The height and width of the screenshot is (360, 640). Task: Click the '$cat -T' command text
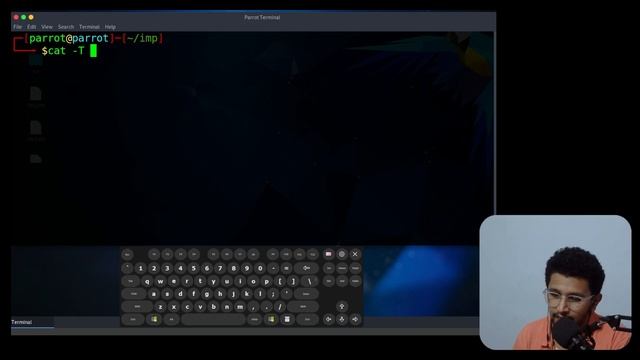62,51
